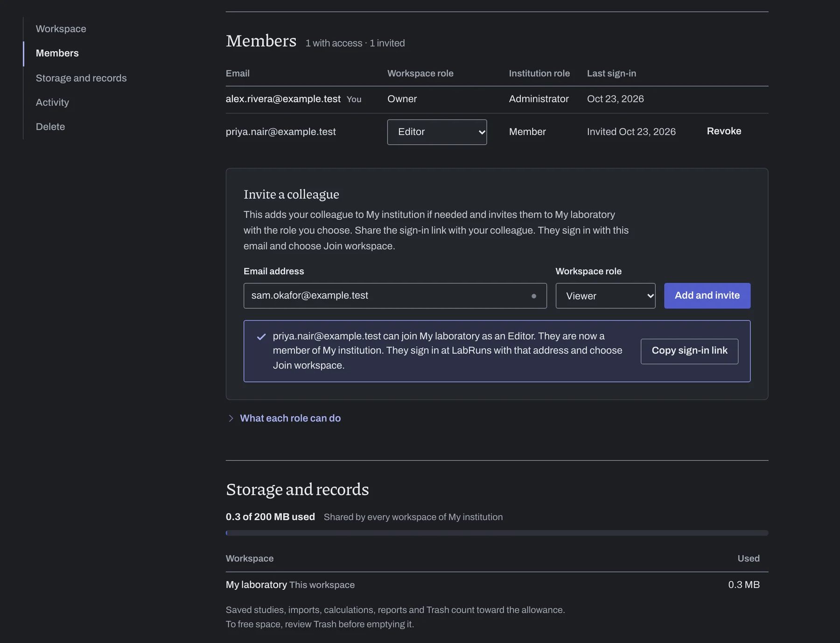
Task: Open the Viewer workspace role dropdown
Action: click(605, 296)
